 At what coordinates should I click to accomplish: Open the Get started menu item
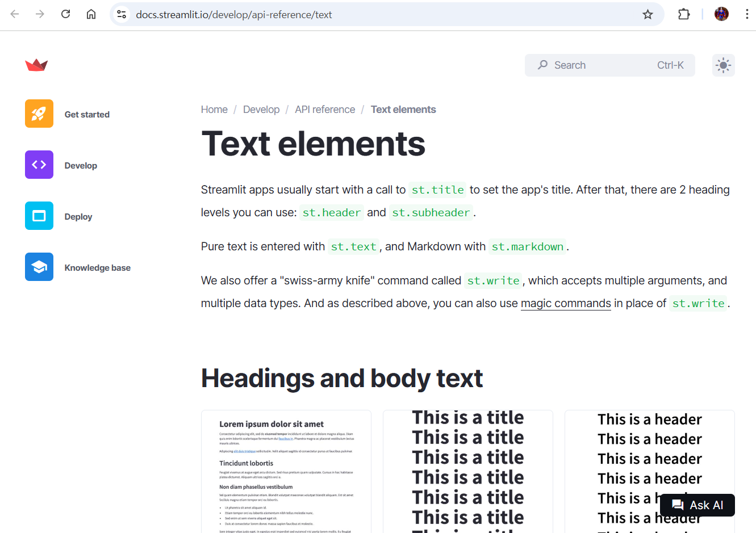(87, 114)
